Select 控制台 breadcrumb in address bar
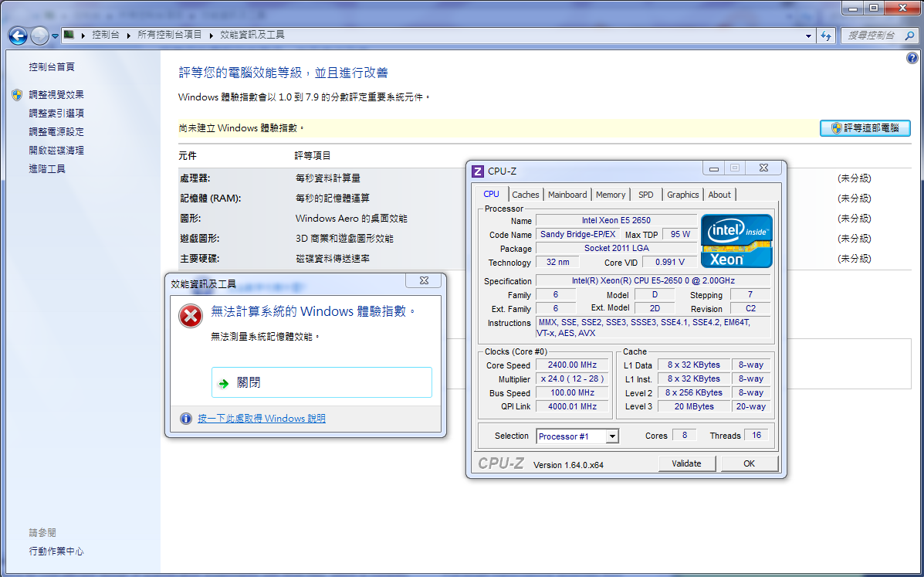The width and height of the screenshot is (924, 577). coord(106,35)
